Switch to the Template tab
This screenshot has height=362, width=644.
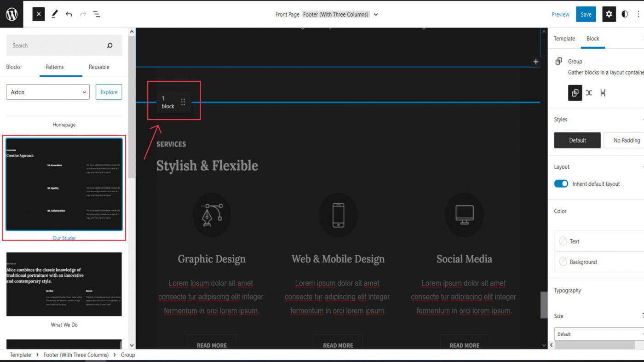click(x=564, y=39)
